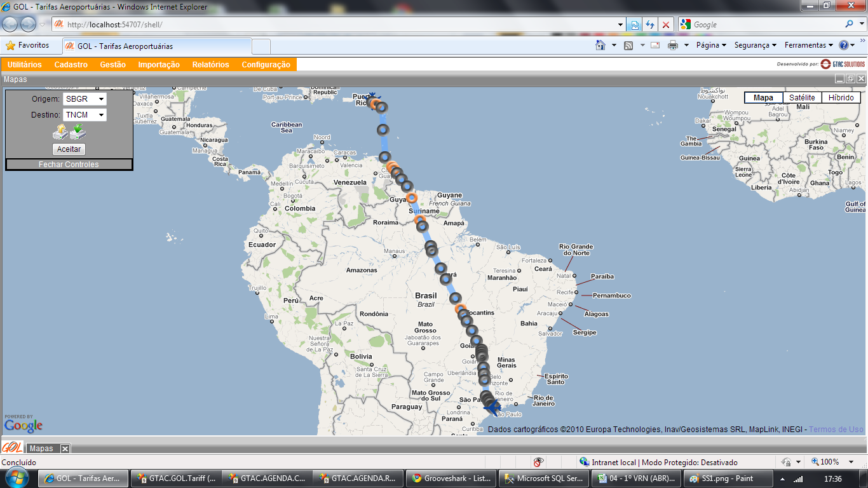
Task: Select the Mapa view type
Action: (x=763, y=98)
